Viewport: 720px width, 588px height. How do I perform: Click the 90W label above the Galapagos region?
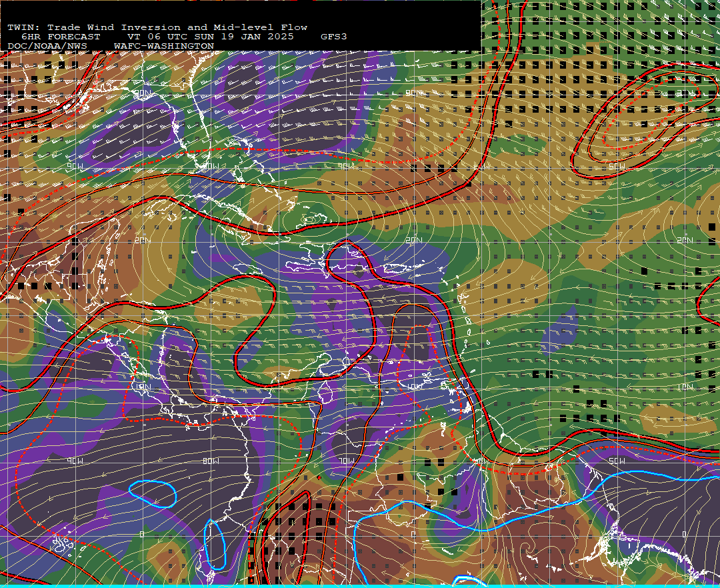[x=75, y=461]
